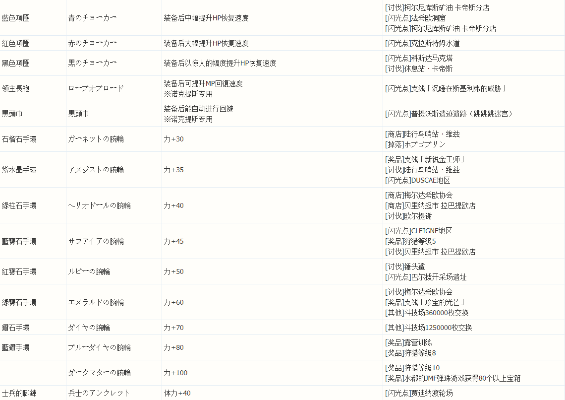565x400 pixels.
Task: Click the cell '青のチョーカー'
Action: [92, 18]
